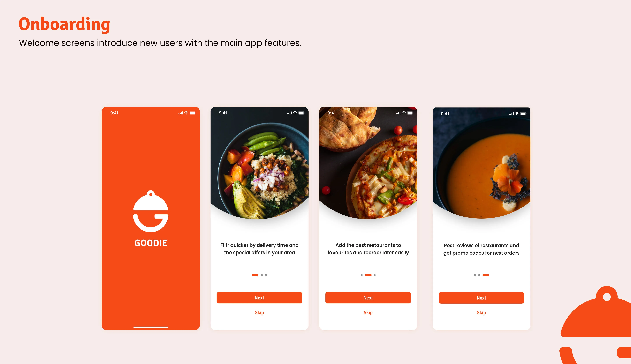Click Next button under favourites reorder text
Image resolution: width=631 pixels, height=364 pixels.
tap(368, 298)
